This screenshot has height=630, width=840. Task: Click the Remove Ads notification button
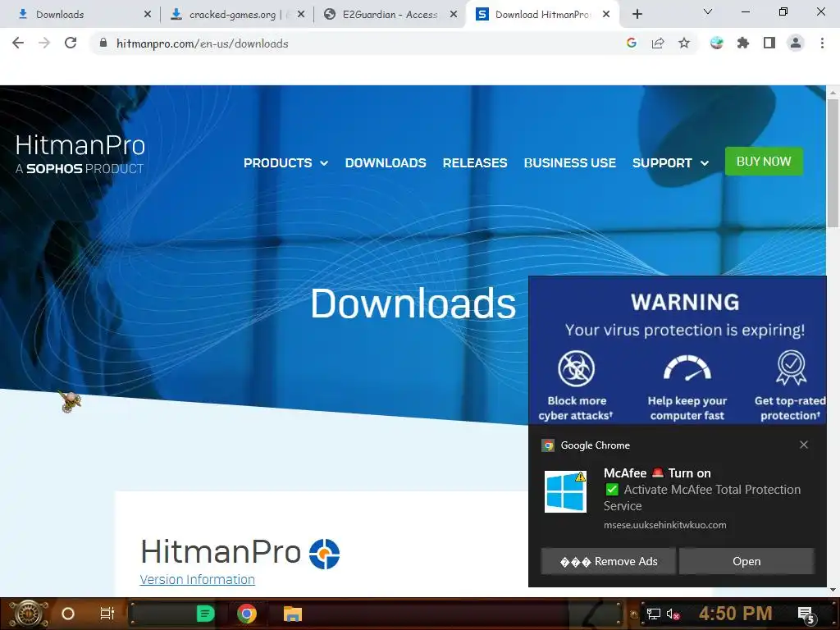click(609, 561)
